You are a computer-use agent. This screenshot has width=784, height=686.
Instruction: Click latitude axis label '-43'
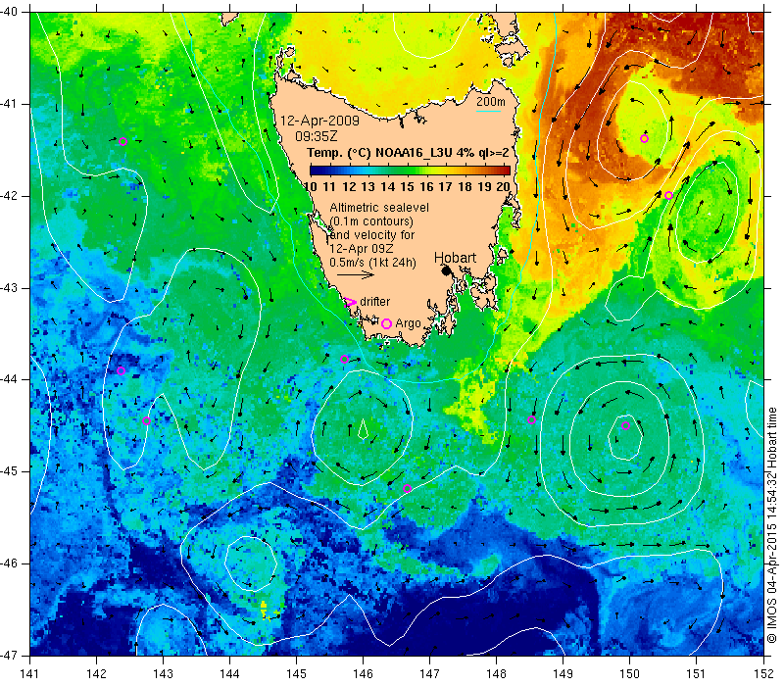coord(9,288)
